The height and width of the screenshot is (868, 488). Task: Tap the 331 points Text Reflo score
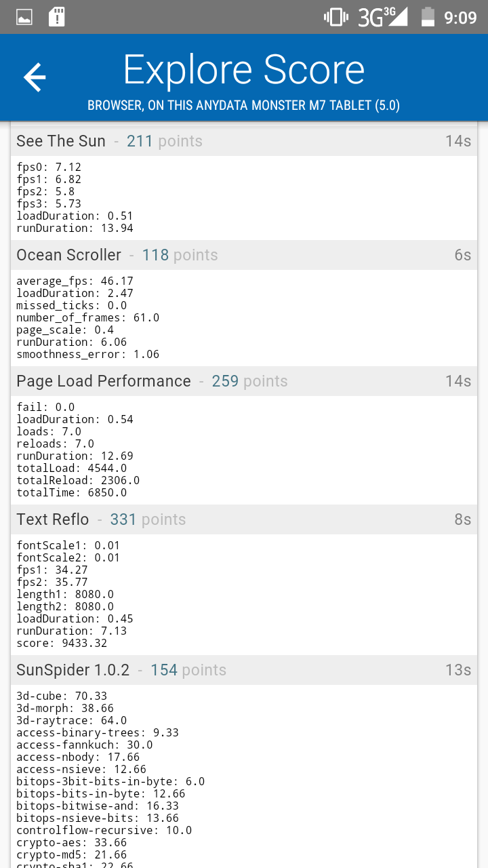148,519
